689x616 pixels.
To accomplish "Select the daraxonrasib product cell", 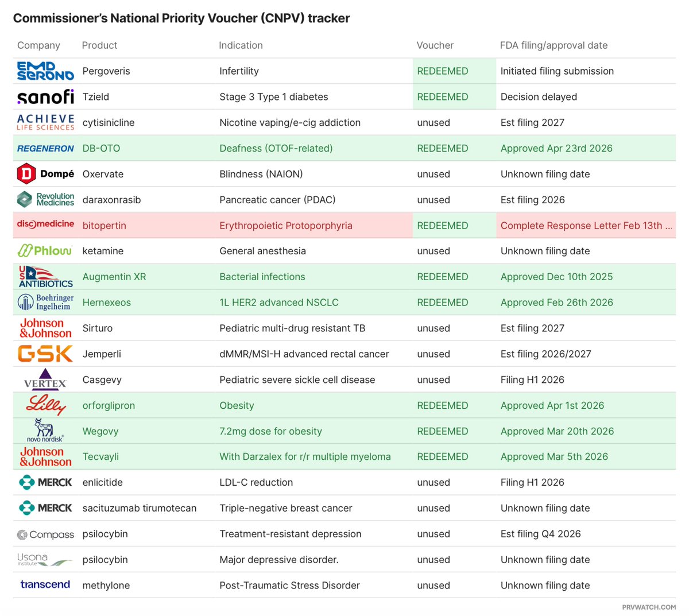I will pos(111,200).
